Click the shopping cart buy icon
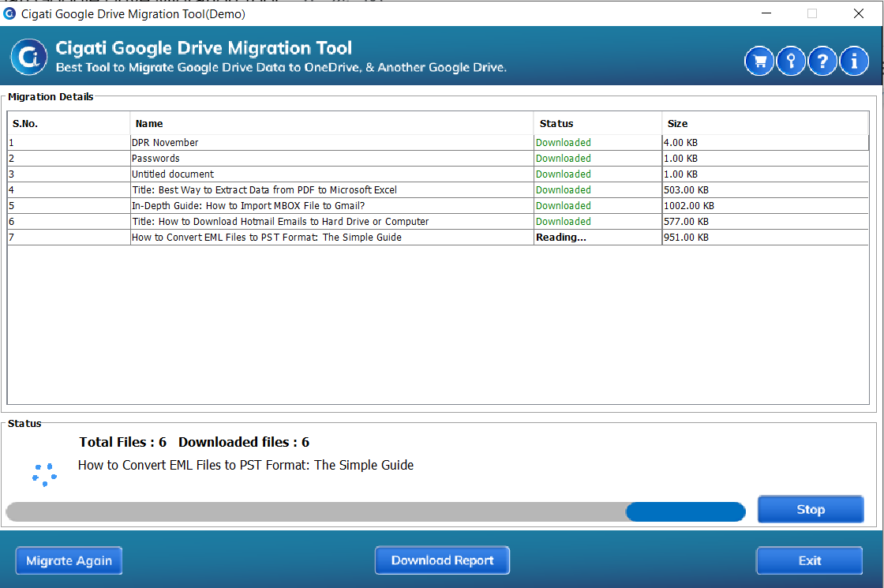884x588 pixels. 759,61
